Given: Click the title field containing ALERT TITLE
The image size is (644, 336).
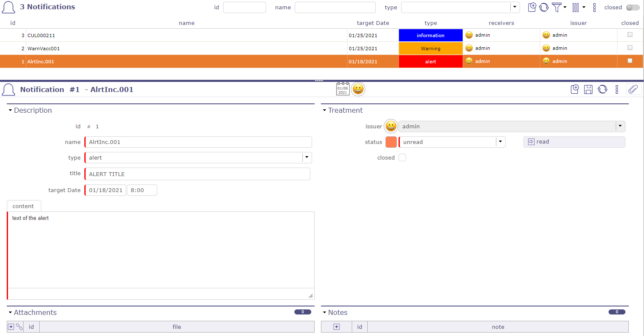Looking at the screenshot, I should 197,174.
